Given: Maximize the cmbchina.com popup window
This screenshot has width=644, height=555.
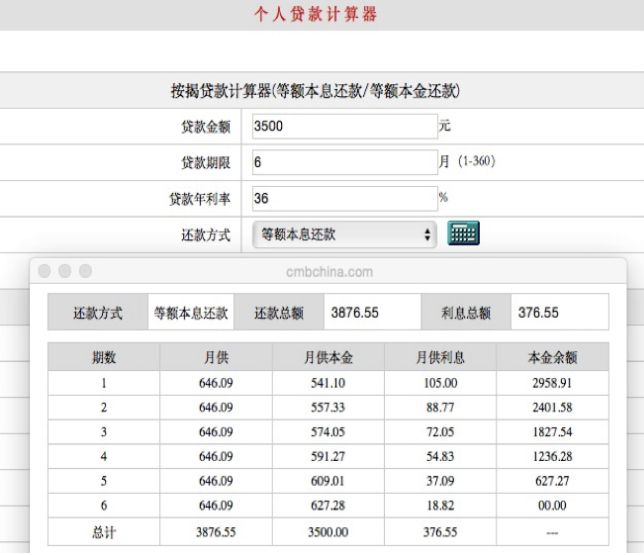Looking at the screenshot, I should click(x=85, y=271).
